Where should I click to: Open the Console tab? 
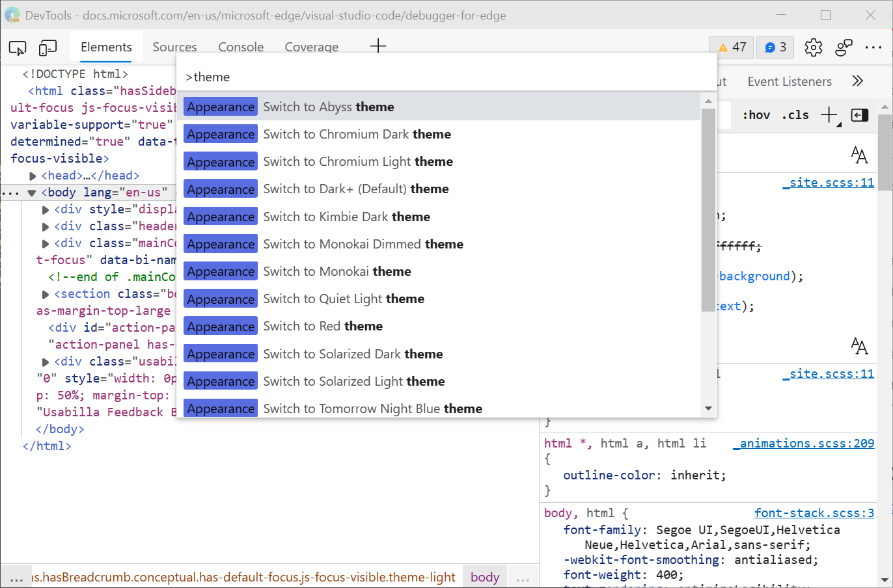(x=241, y=47)
